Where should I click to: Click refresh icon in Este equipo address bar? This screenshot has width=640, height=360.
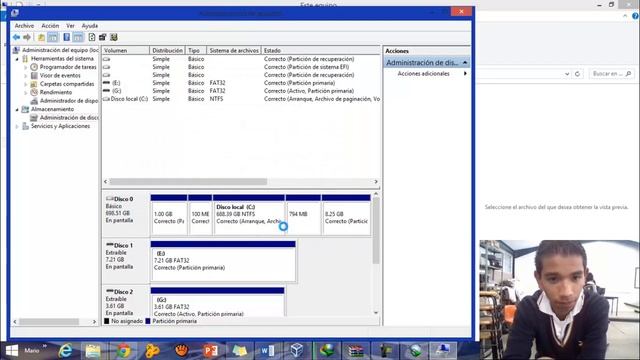click(x=577, y=74)
